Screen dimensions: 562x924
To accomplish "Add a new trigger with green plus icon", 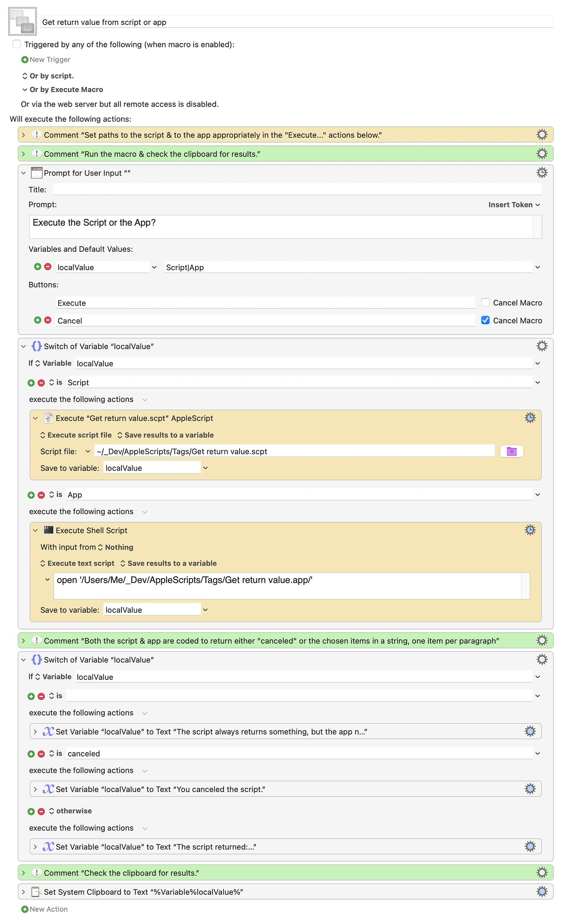I will [25, 59].
